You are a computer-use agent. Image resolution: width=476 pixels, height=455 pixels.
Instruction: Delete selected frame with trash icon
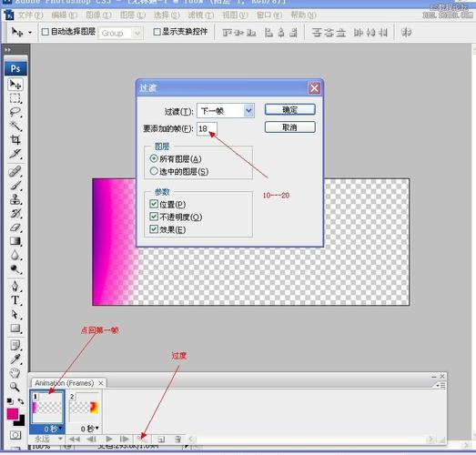(178, 439)
